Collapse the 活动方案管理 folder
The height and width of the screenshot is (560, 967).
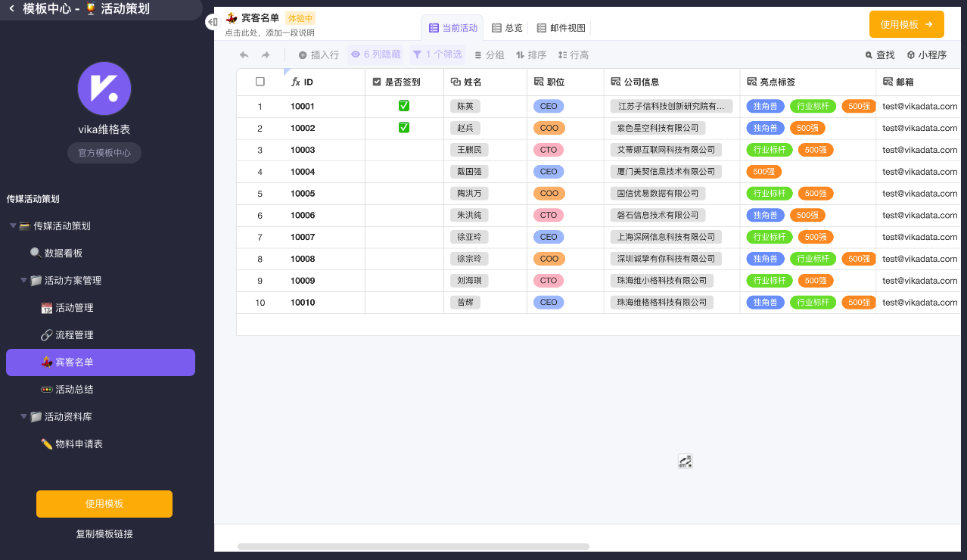pos(23,281)
